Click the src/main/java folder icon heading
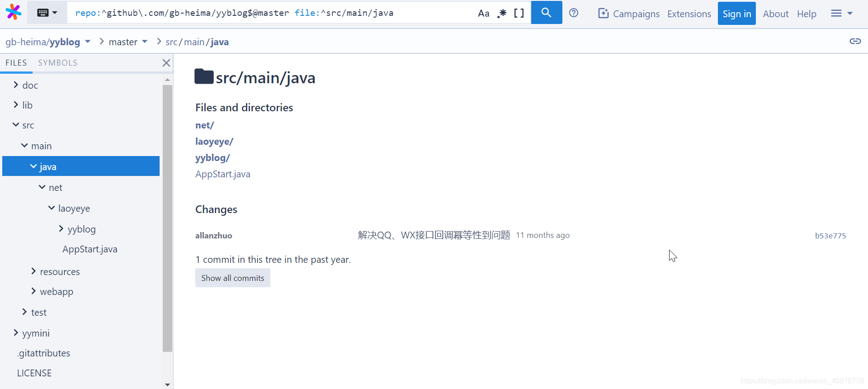This screenshot has height=389, width=868. coord(204,77)
